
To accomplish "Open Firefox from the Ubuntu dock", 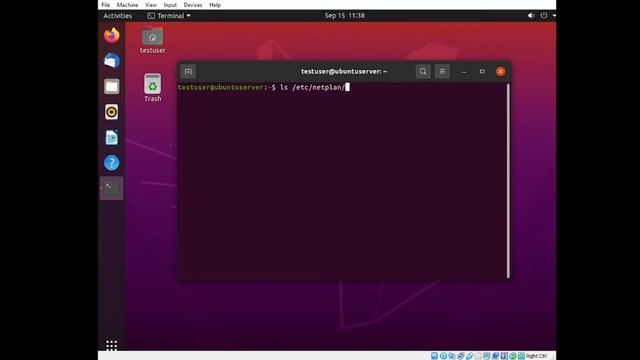I will 111,35.
